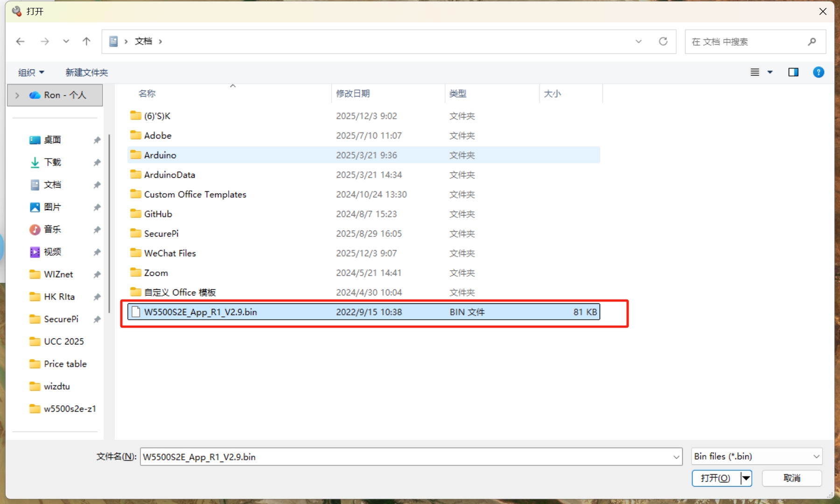Toggle the preview pane
This screenshot has height=504, width=840.
pos(793,72)
